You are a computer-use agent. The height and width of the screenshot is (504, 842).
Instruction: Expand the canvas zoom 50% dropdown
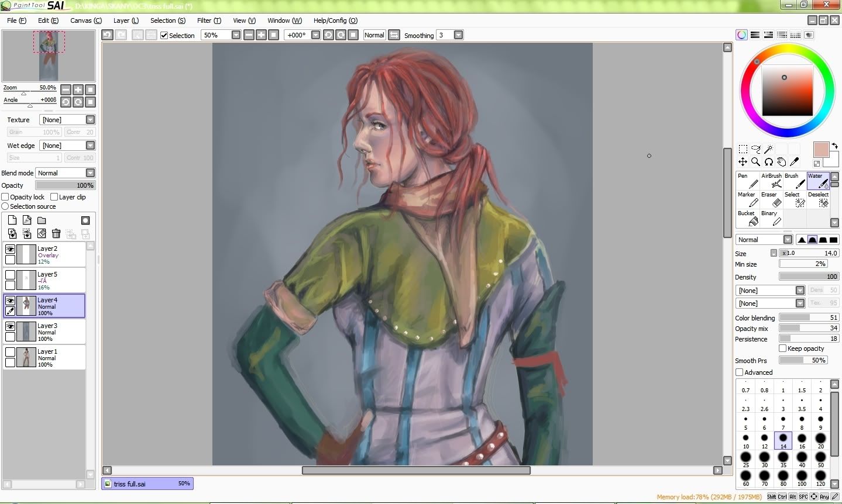click(x=236, y=35)
